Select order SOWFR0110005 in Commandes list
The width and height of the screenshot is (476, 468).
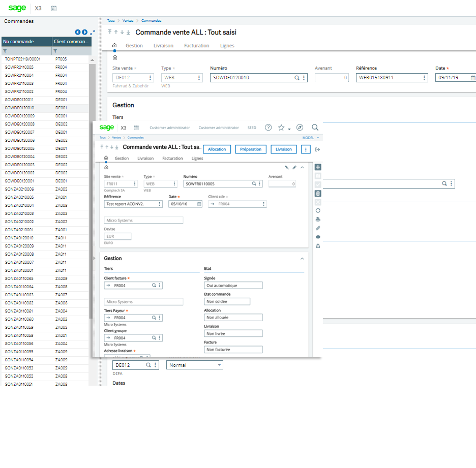click(45, 67)
